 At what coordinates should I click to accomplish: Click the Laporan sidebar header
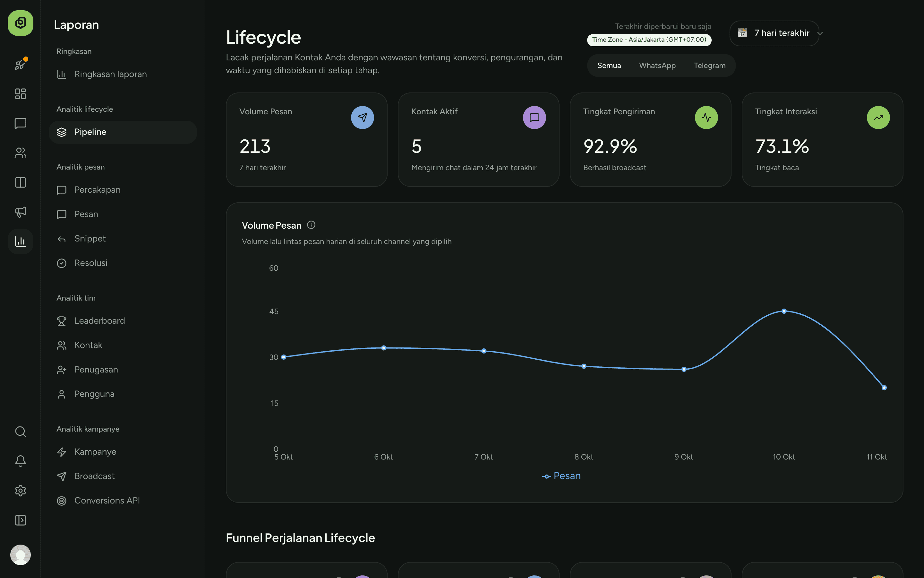pyautogui.click(x=76, y=25)
